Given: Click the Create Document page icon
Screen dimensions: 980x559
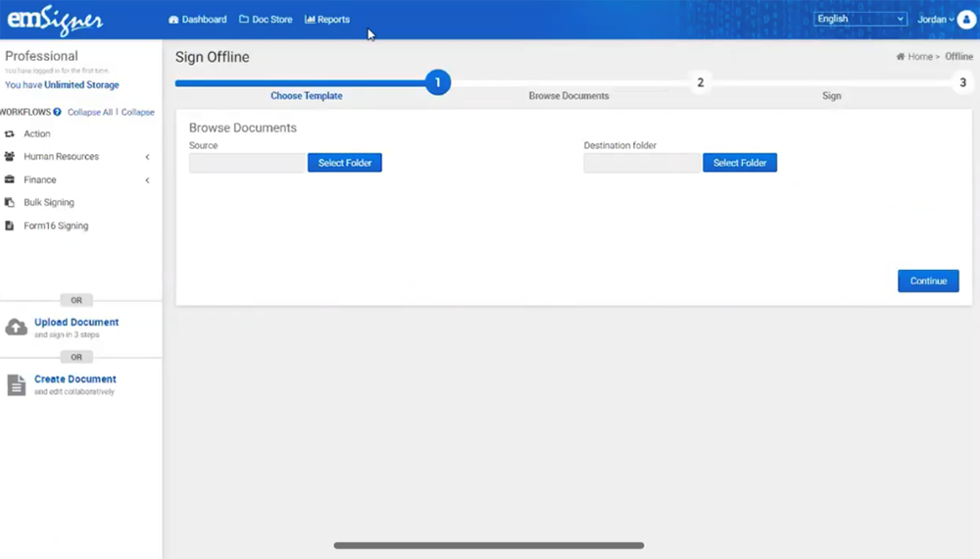Looking at the screenshot, I should [17, 384].
